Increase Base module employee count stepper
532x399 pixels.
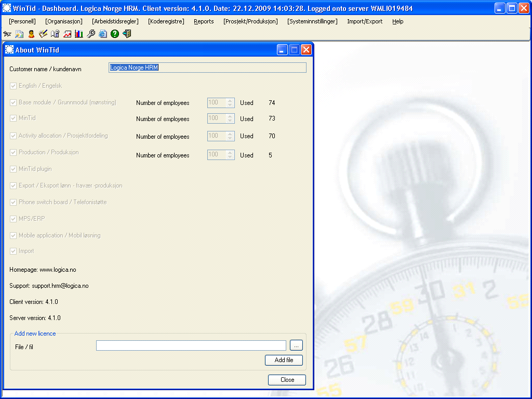(230, 100)
